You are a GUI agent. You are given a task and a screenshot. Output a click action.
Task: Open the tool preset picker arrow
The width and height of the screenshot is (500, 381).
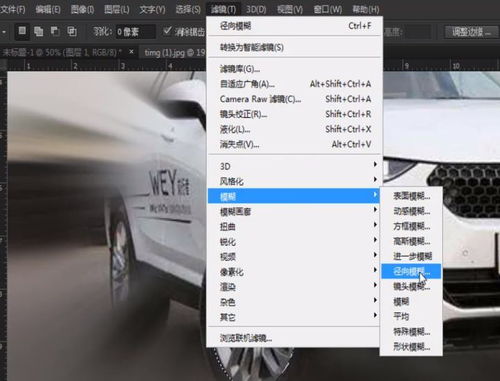(x=4, y=32)
